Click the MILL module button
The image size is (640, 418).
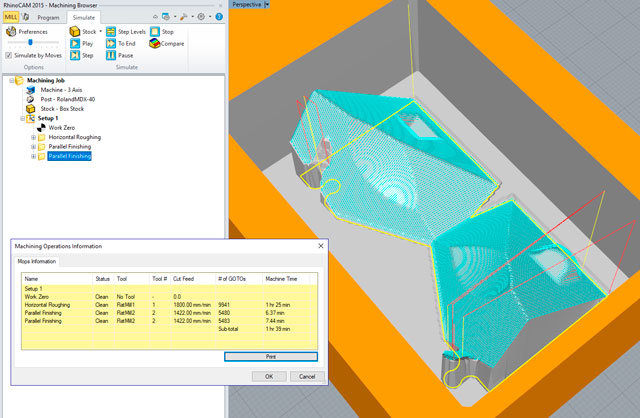(x=11, y=17)
